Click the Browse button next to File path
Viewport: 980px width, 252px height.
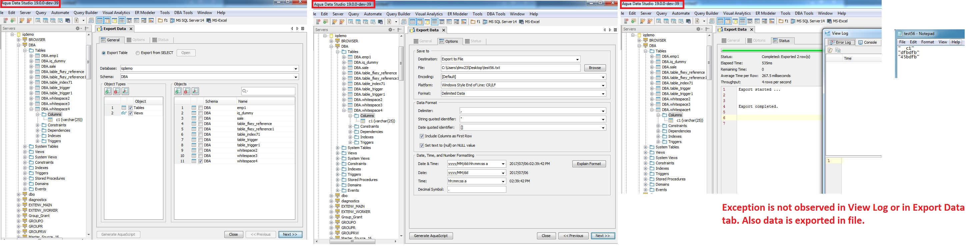point(595,68)
